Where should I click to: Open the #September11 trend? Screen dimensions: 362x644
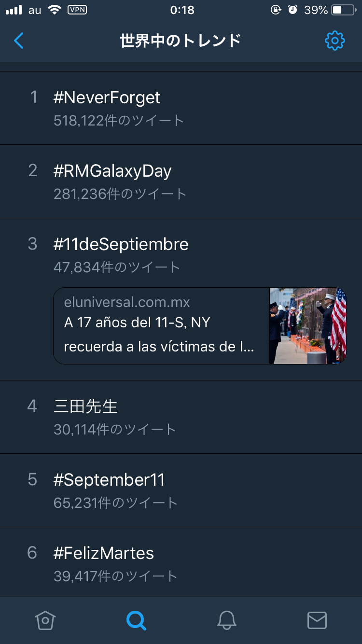109,480
